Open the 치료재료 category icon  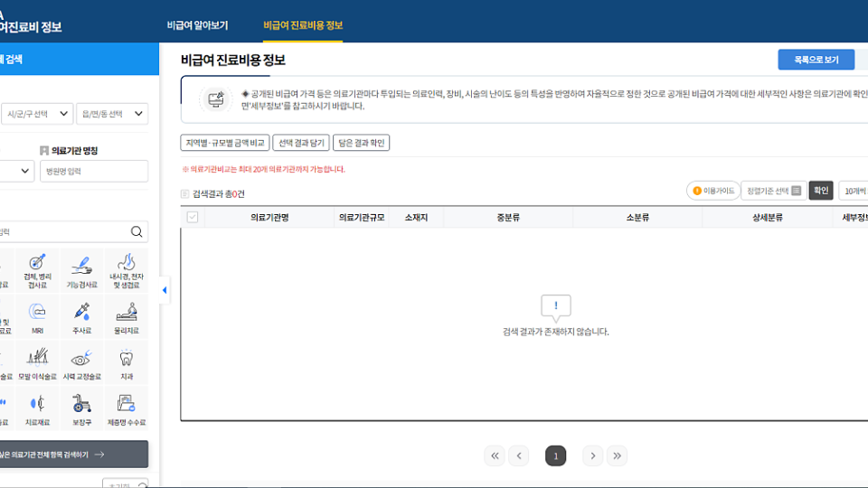37,408
